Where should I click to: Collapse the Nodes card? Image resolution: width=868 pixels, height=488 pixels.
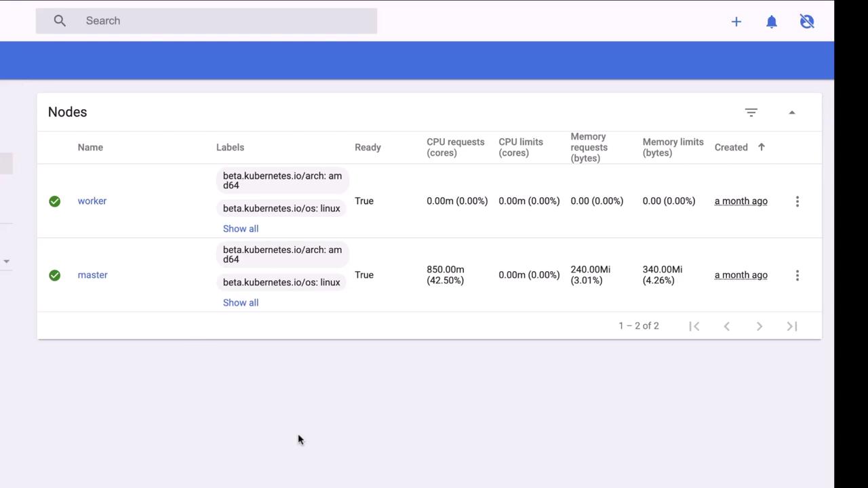tap(791, 113)
